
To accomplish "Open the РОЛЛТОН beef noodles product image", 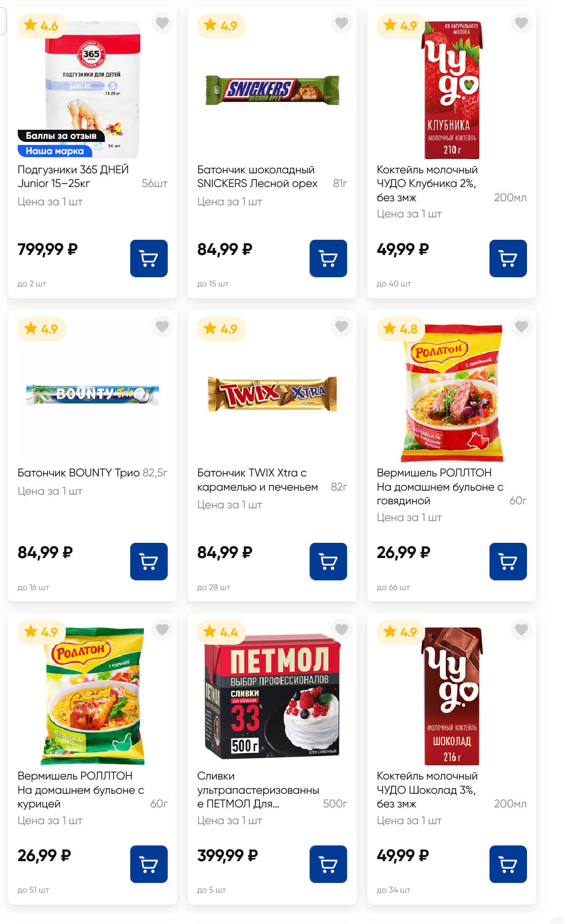I will point(452,394).
